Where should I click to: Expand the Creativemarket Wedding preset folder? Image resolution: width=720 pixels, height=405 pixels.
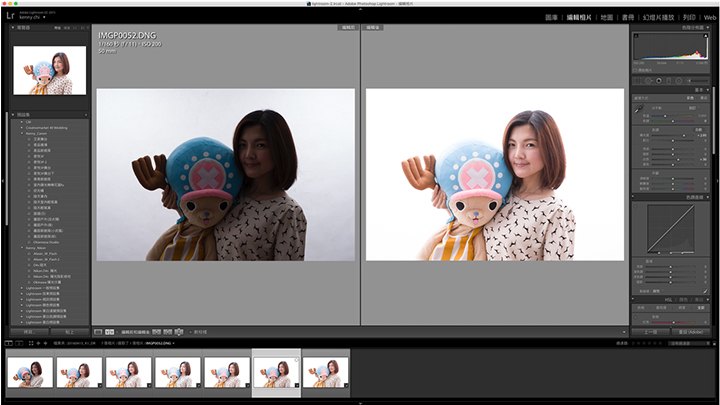(22, 128)
